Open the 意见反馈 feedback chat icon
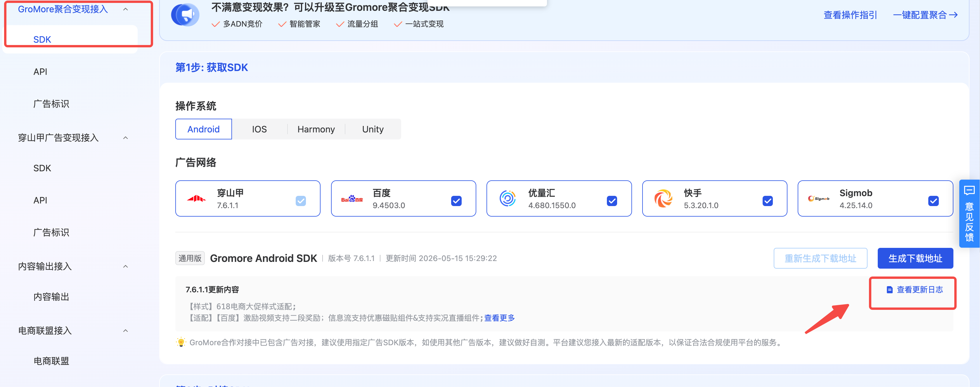Screen dimensions: 980x387 tap(969, 190)
